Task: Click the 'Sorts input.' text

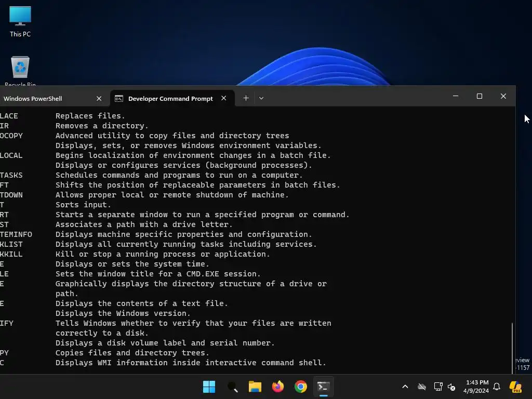Action: point(83,205)
